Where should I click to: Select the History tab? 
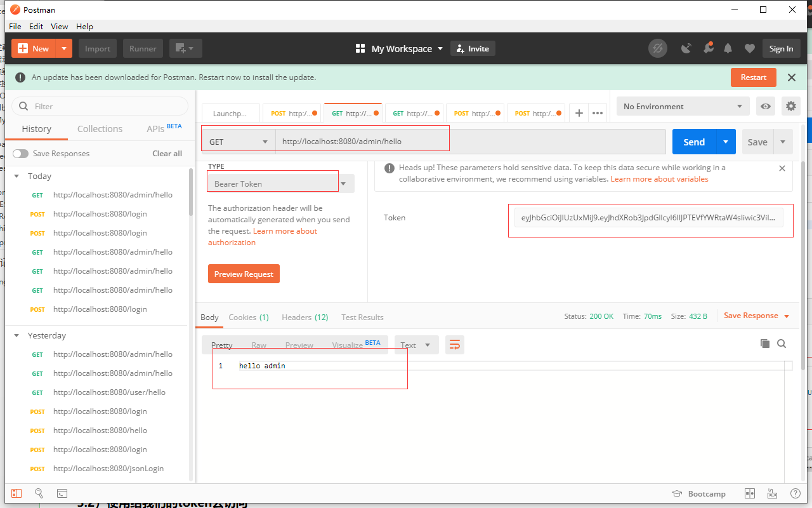click(x=36, y=128)
